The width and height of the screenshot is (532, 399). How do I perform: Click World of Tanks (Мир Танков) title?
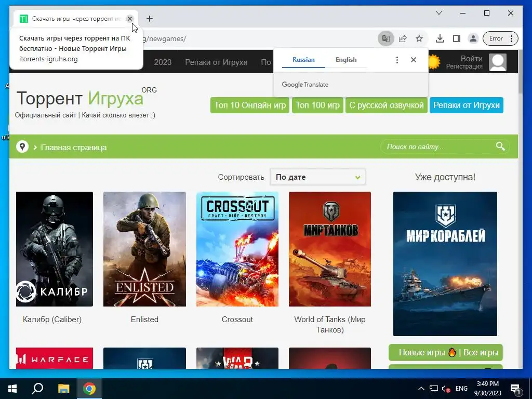coord(330,324)
